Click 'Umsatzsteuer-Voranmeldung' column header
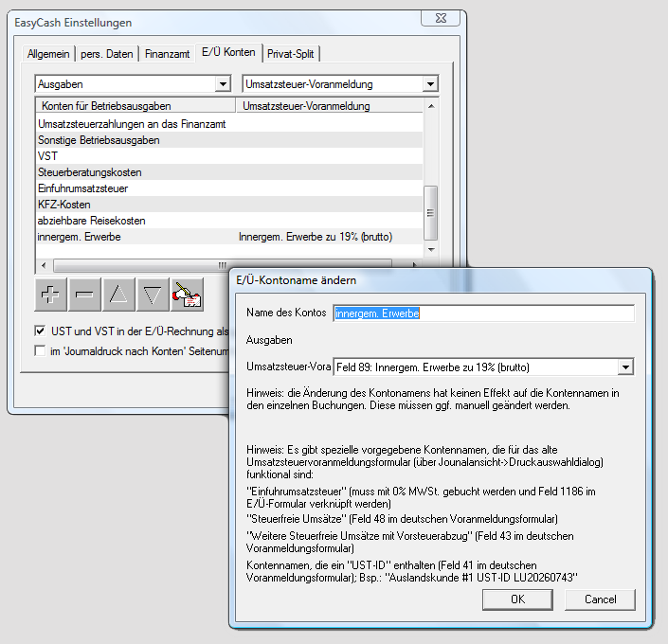 [330, 106]
